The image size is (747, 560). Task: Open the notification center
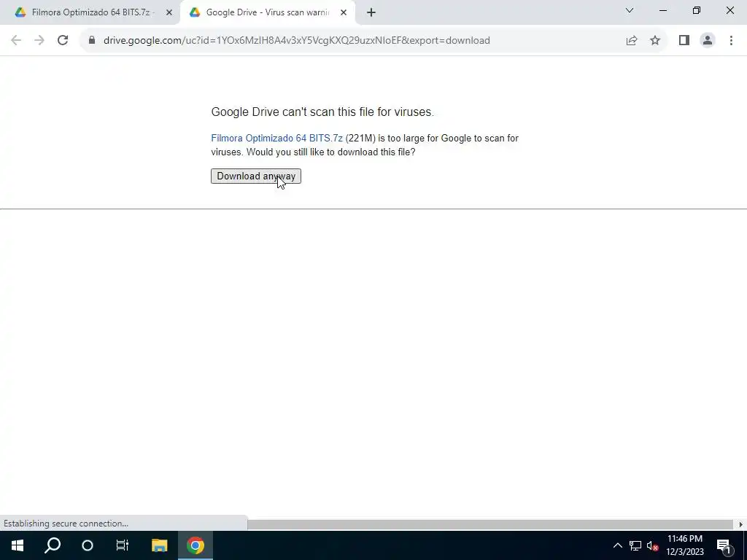click(724, 545)
